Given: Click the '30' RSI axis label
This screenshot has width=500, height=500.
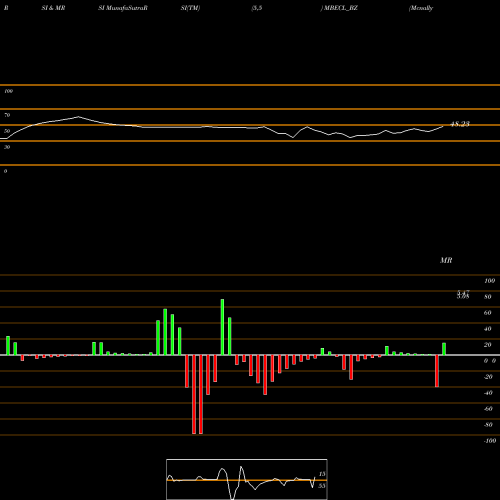Looking at the screenshot, I should pos(7,147).
